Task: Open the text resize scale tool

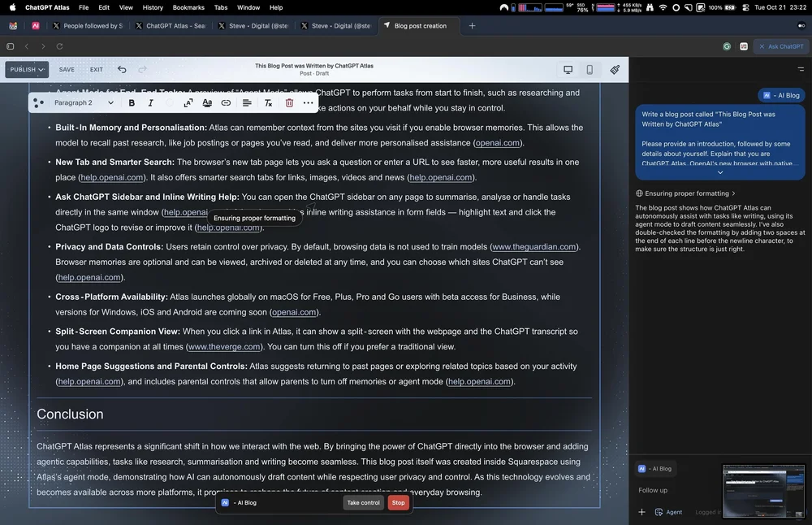Action: point(188,102)
